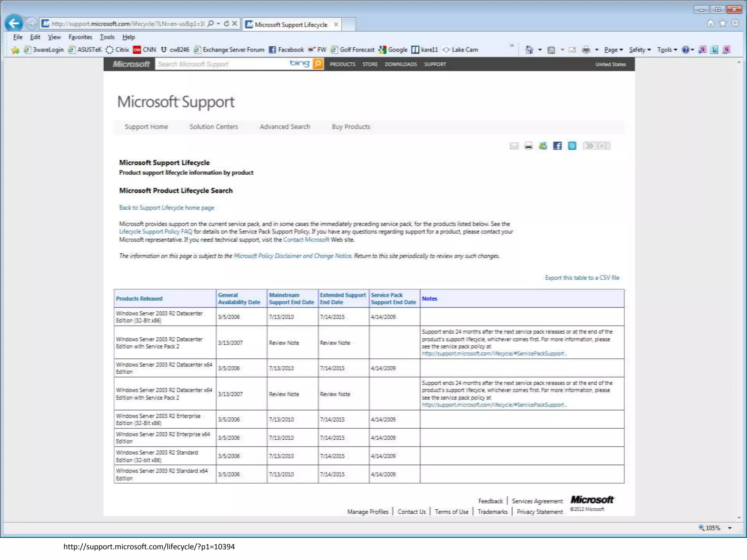The width and height of the screenshot is (747, 560).
Task: Click the Add to Favorites bar star icon
Action: (x=15, y=50)
